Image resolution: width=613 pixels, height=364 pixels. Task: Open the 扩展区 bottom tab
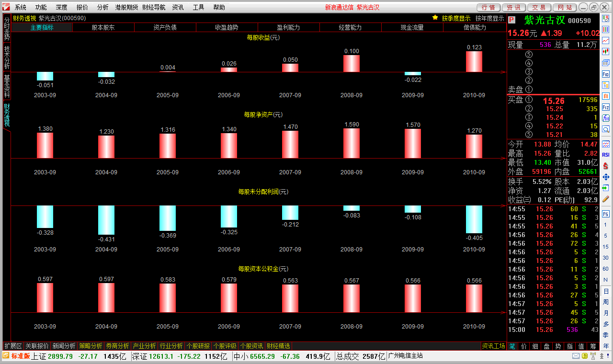(13, 346)
